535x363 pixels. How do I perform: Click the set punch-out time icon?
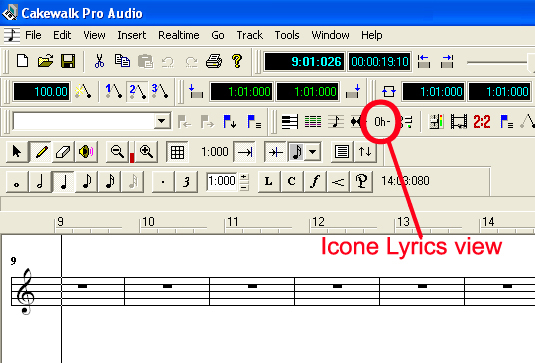(353, 91)
